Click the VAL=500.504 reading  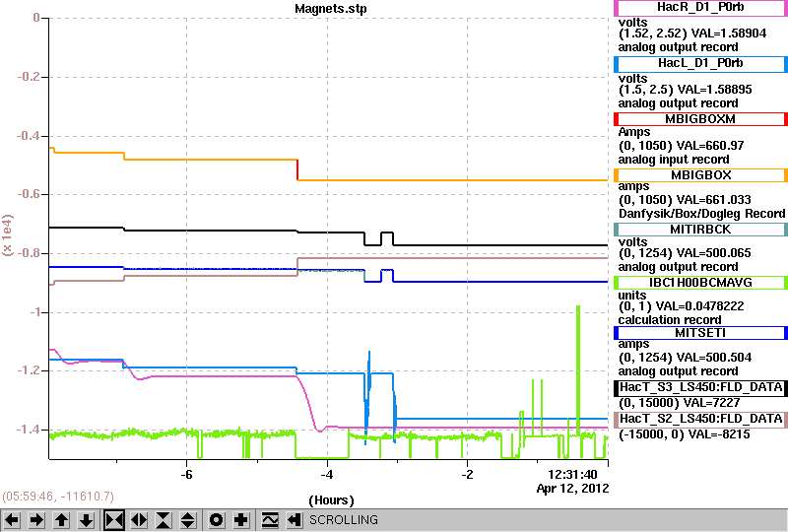tap(714, 358)
